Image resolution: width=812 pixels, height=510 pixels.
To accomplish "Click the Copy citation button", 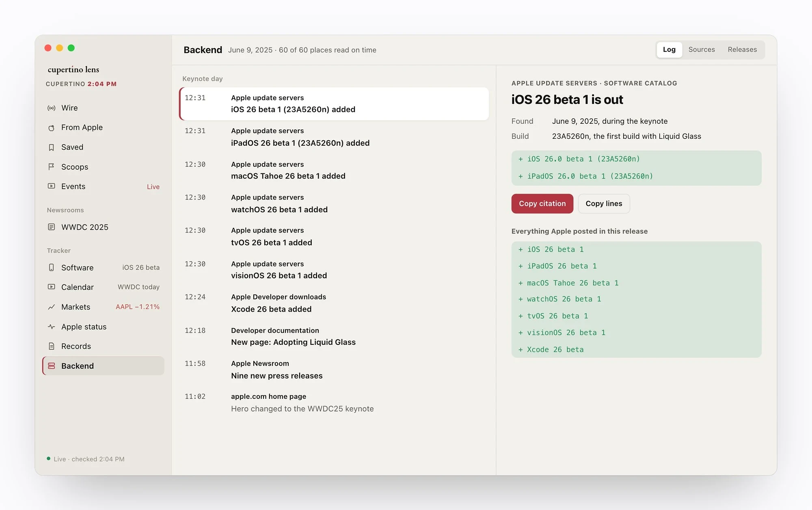I will click(x=542, y=204).
